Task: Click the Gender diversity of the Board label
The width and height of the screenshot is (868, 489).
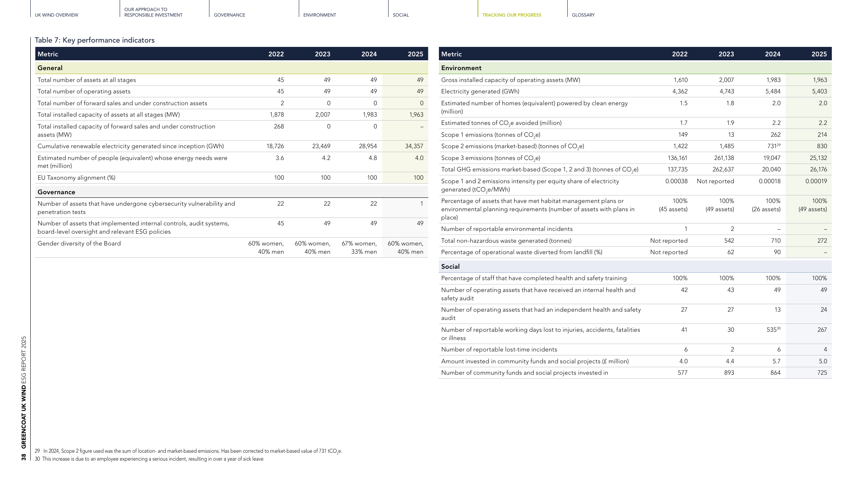Action: [x=79, y=244]
